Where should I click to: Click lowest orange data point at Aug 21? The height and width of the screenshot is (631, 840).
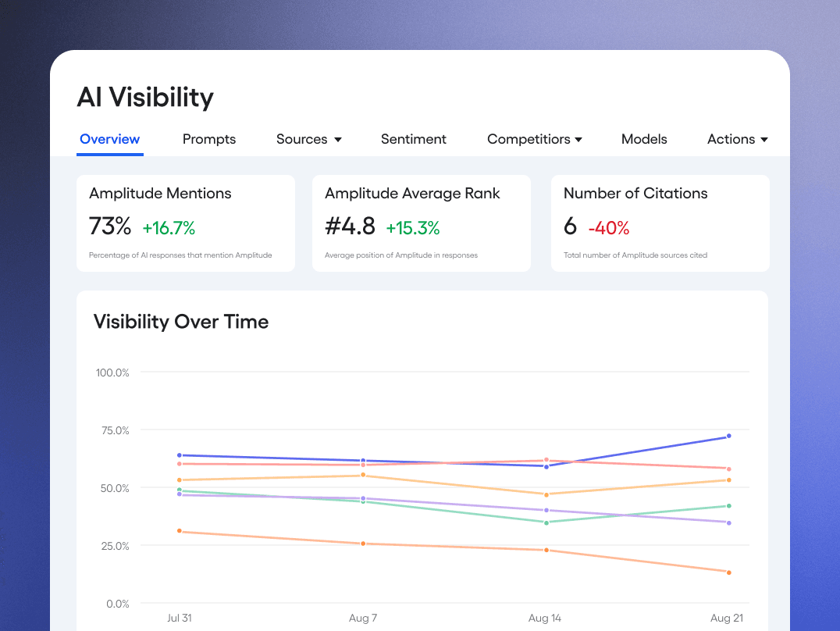pos(728,572)
